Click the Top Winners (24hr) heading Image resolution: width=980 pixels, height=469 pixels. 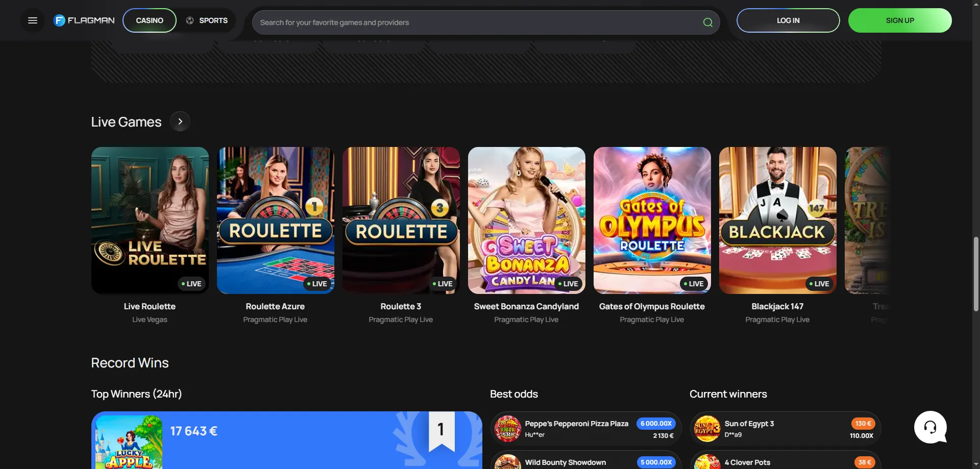click(136, 394)
